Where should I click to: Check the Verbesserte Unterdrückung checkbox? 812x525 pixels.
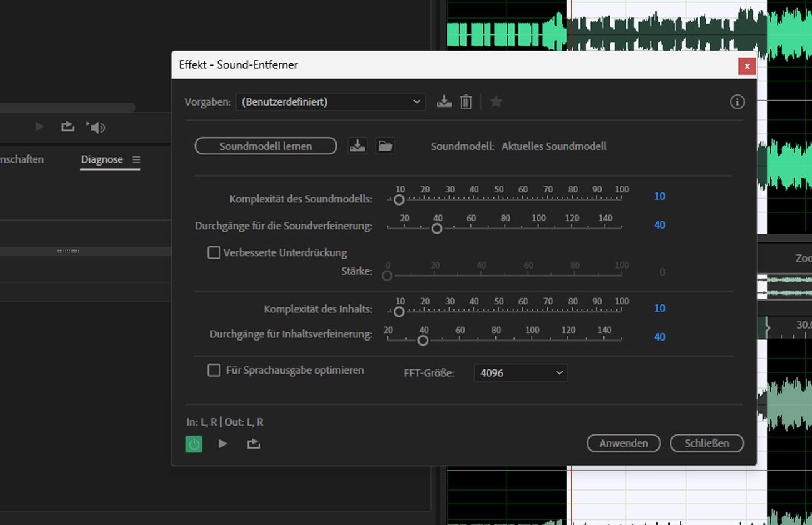214,252
